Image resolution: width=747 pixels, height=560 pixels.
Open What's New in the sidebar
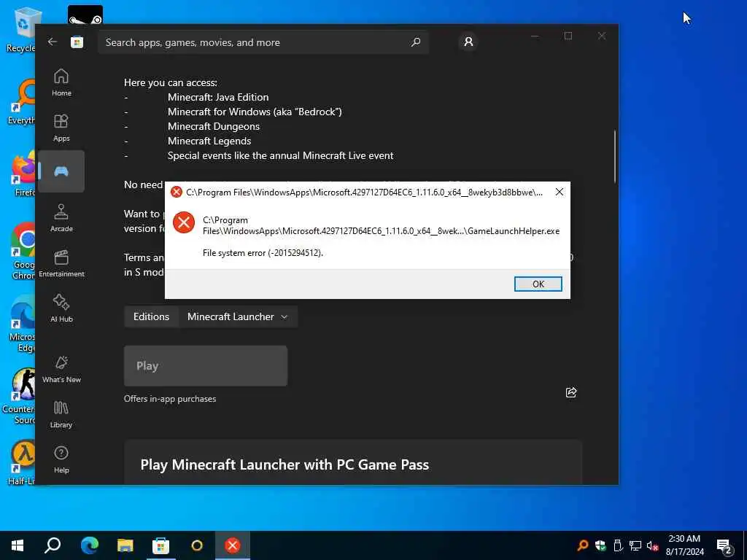coord(61,369)
